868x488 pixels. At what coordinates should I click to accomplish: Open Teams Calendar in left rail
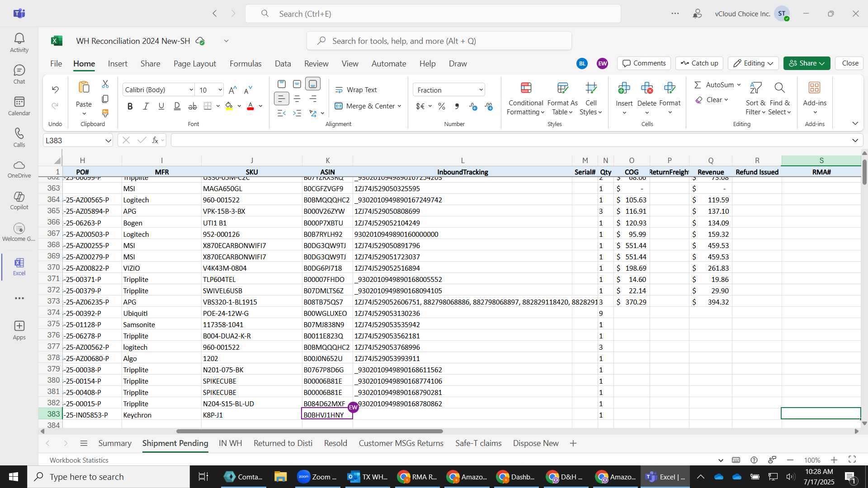[x=19, y=106]
